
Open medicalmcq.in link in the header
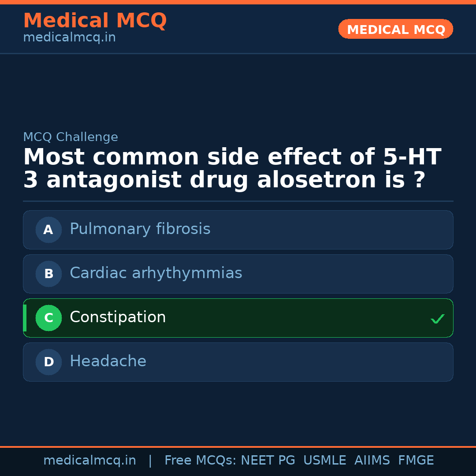click(69, 38)
